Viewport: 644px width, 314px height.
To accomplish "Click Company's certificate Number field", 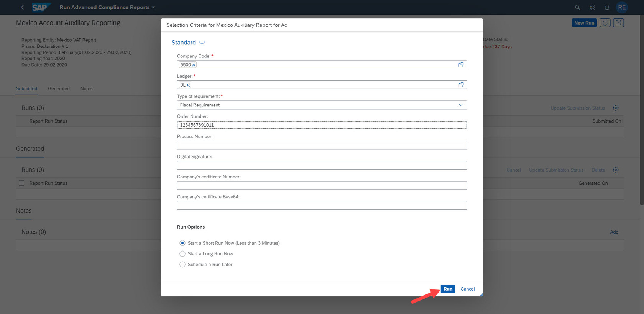I will pyautogui.click(x=322, y=185).
